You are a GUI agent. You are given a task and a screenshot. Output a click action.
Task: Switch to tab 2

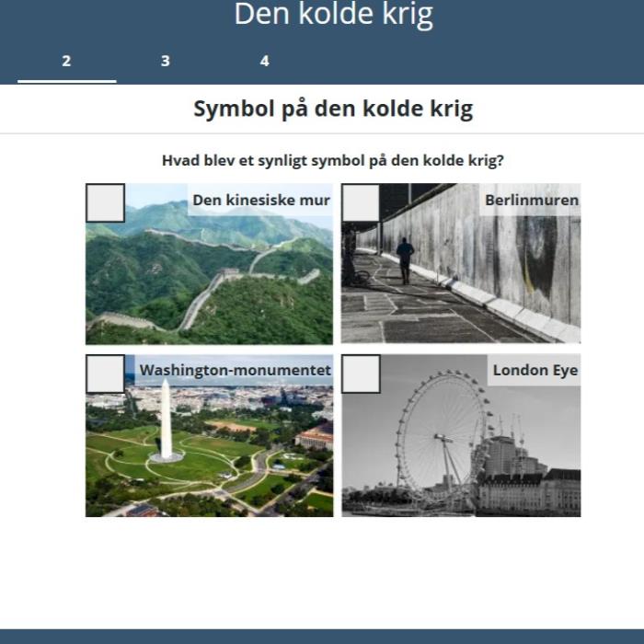(x=66, y=61)
